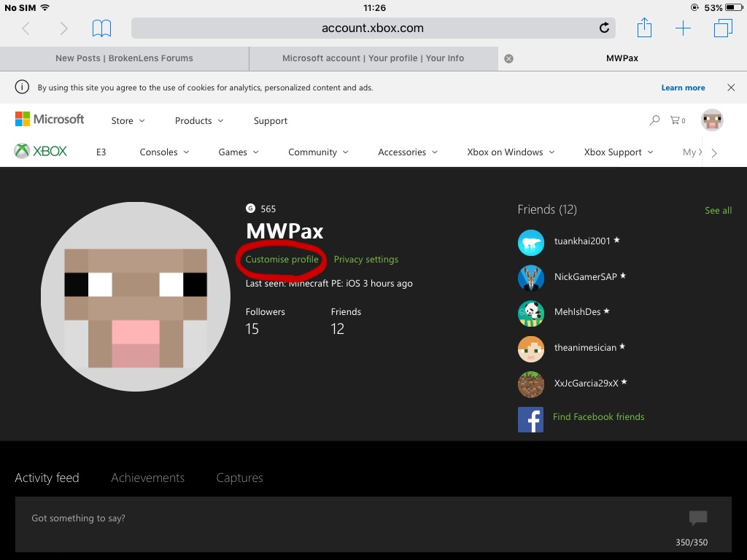The height and width of the screenshot is (560, 747).
Task: Open theanimesician's avatar
Action: click(531, 349)
